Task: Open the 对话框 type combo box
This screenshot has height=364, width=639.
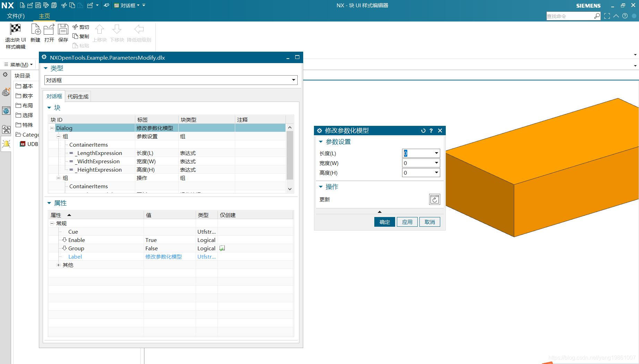Action: coord(171,80)
